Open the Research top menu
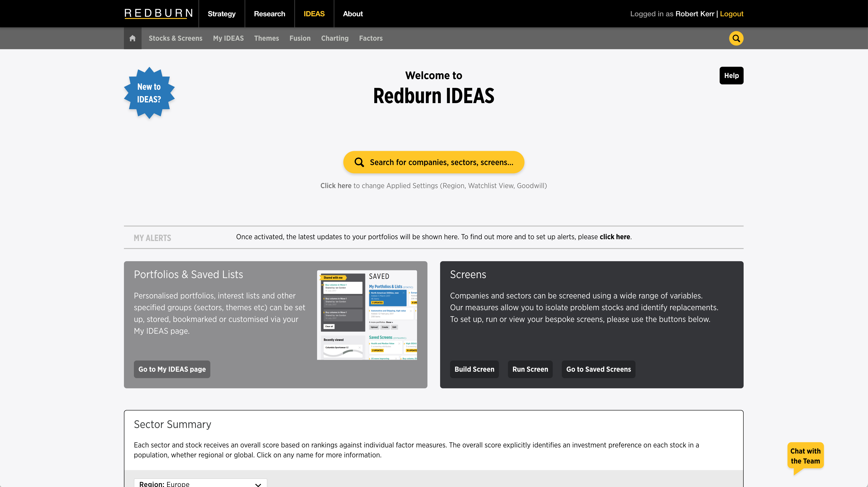Viewport: 868px width, 487px height. click(x=270, y=14)
